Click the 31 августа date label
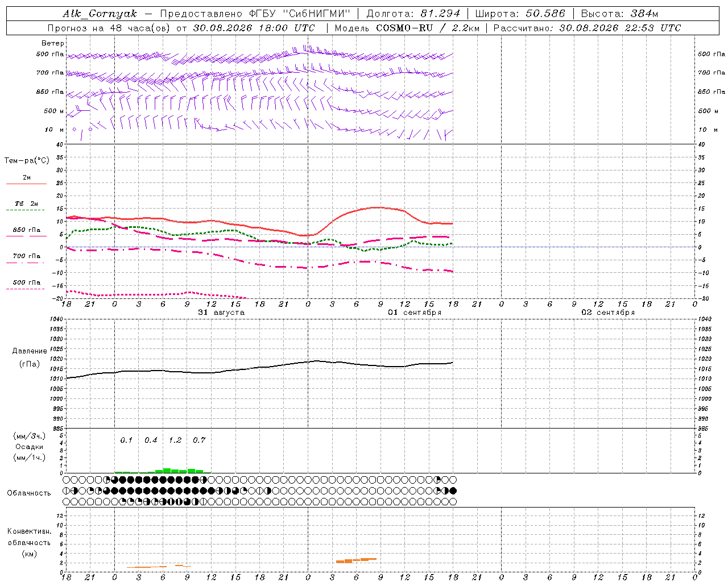Image resolution: width=728 pixels, height=582 pixels. pyautogui.click(x=221, y=313)
